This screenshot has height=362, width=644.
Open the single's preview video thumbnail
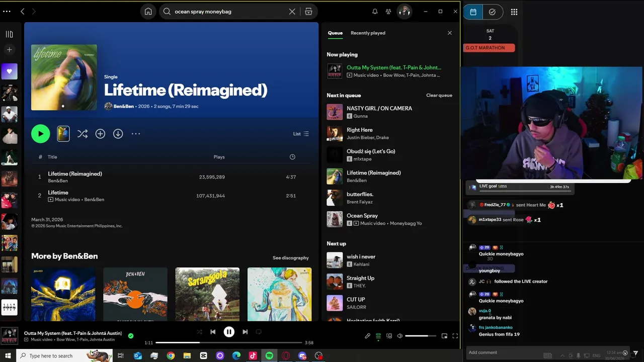[63, 134]
